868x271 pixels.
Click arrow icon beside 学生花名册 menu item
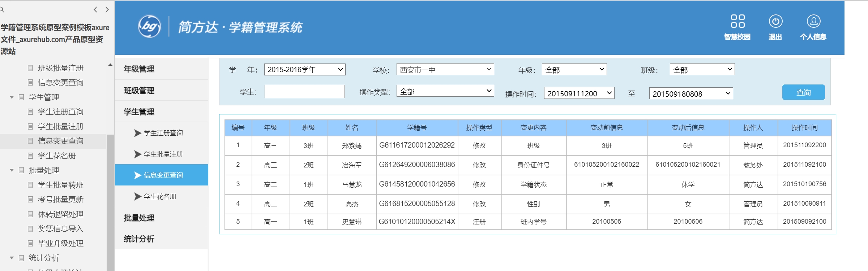click(137, 196)
